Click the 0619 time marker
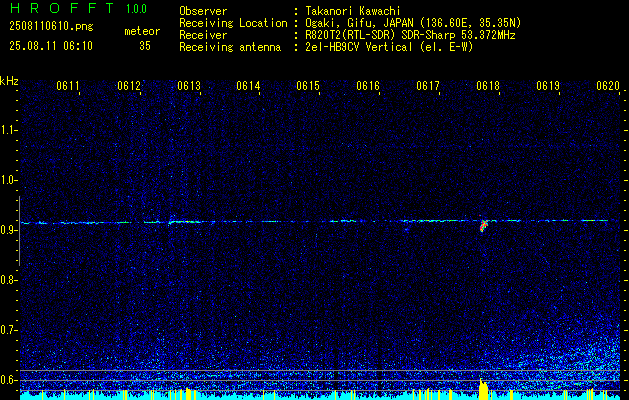Viewport: 629px width, 400px height. click(x=548, y=86)
